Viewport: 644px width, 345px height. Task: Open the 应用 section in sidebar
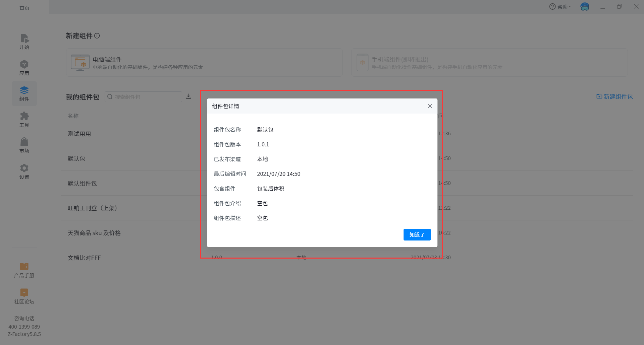pos(24,68)
